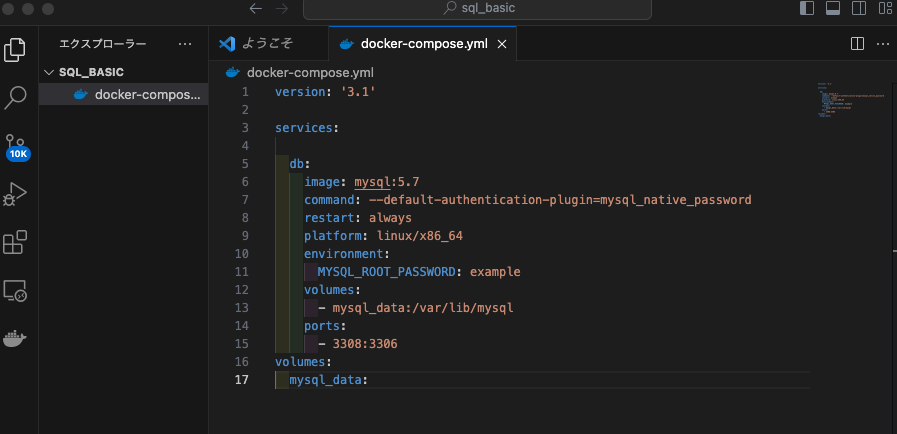The image size is (897, 434).
Task: Click the underlined mysql image name
Action: (372, 182)
